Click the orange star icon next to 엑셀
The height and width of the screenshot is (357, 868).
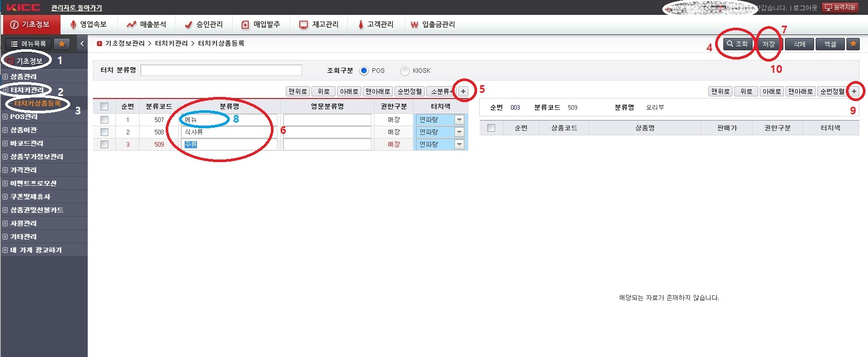click(853, 44)
